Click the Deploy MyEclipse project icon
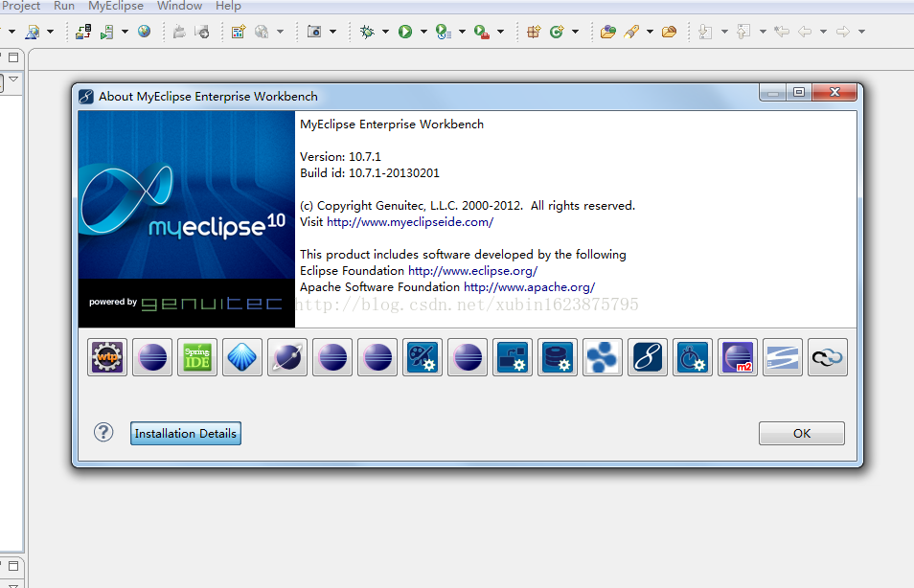The image size is (914, 588). click(83, 32)
